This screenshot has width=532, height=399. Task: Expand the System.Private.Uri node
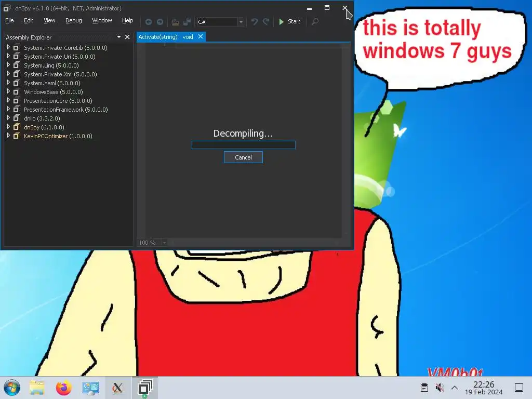[x=8, y=56]
